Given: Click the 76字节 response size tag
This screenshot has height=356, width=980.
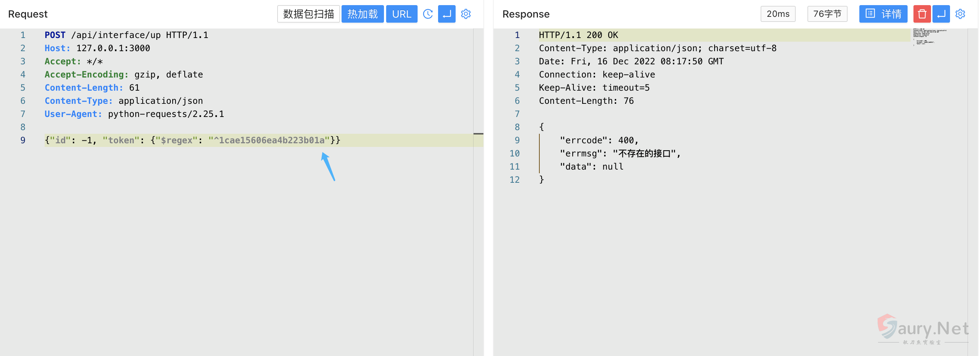Looking at the screenshot, I should 827,14.
